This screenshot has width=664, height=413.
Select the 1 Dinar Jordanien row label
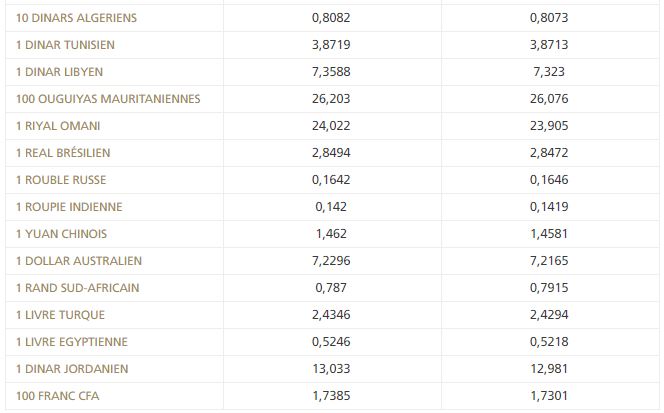pyautogui.click(x=72, y=369)
